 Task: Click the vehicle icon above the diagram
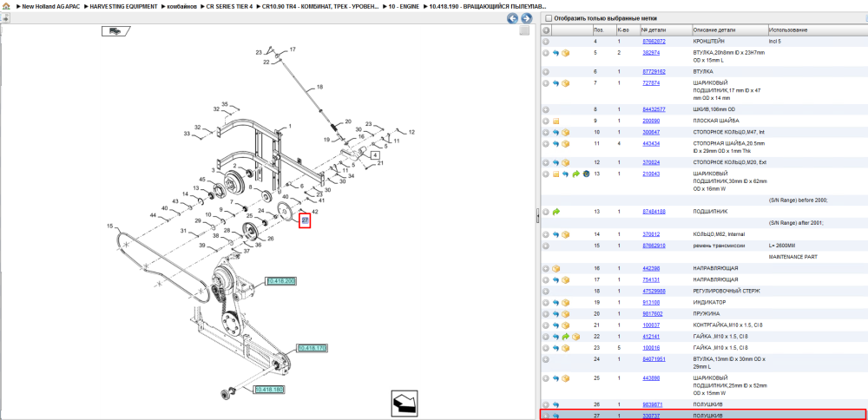click(x=115, y=31)
